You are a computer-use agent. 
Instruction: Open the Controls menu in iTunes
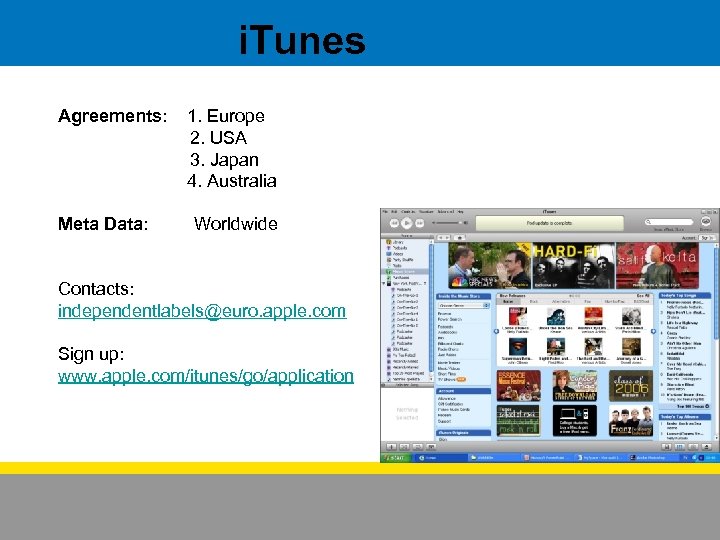[x=408, y=212]
